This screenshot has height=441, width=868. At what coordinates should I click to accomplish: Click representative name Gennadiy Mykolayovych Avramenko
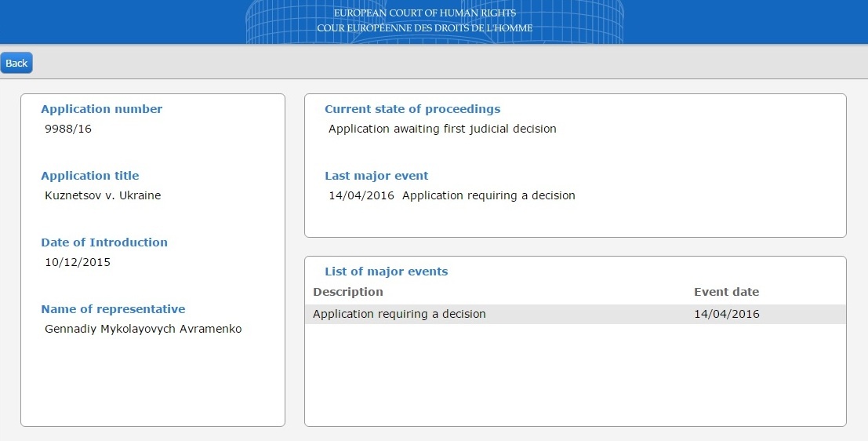(x=143, y=329)
